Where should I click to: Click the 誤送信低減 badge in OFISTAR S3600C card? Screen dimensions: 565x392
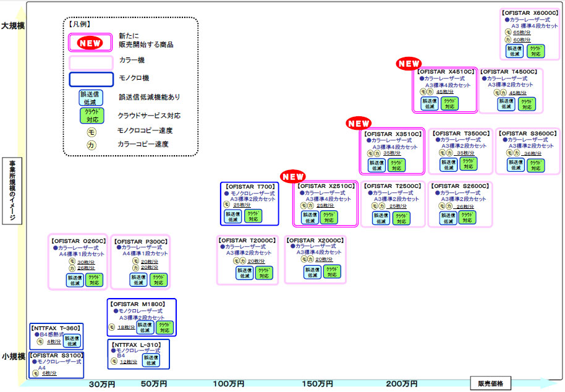point(516,165)
